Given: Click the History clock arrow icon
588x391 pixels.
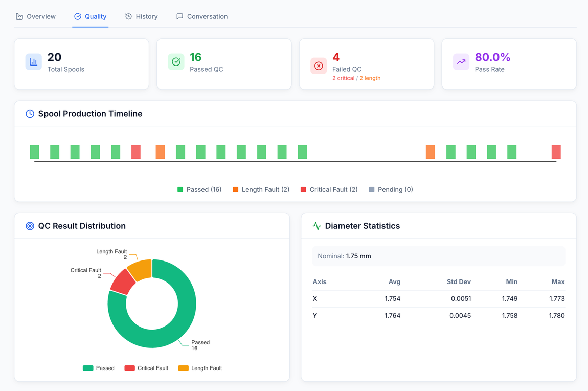Looking at the screenshot, I should (129, 16).
